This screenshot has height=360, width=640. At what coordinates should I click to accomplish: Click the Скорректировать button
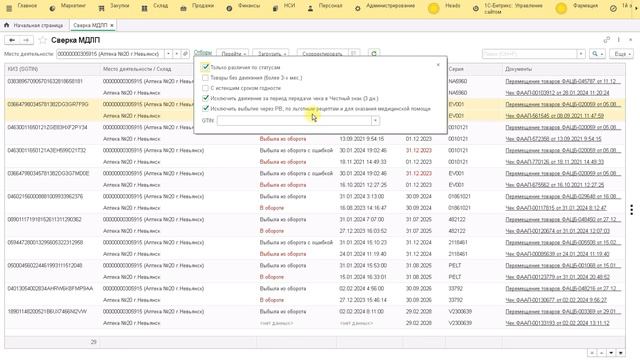click(322, 54)
